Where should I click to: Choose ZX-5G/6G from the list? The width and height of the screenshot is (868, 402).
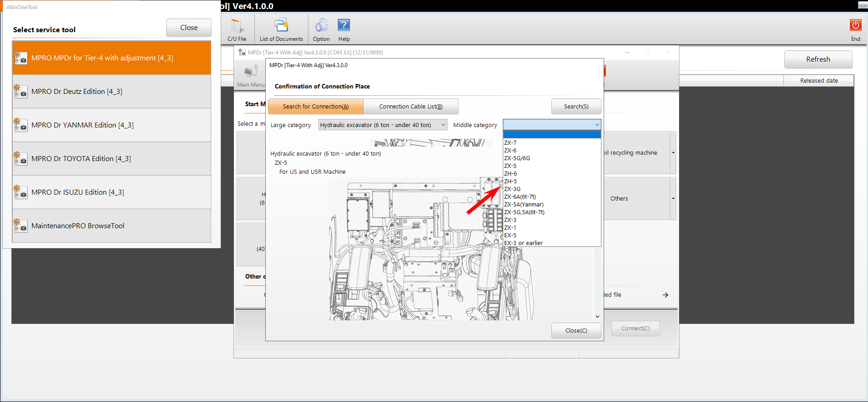coord(552,158)
